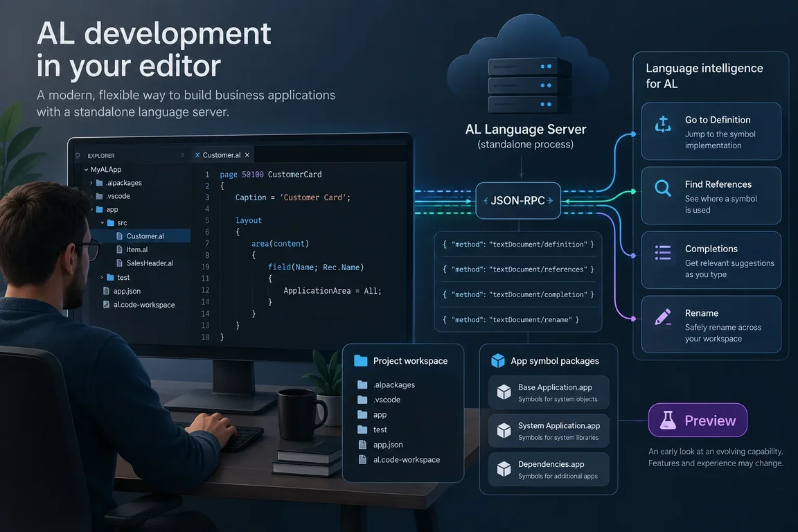Open Item.al in the Explorer tree
798x532 pixels.
(137, 249)
